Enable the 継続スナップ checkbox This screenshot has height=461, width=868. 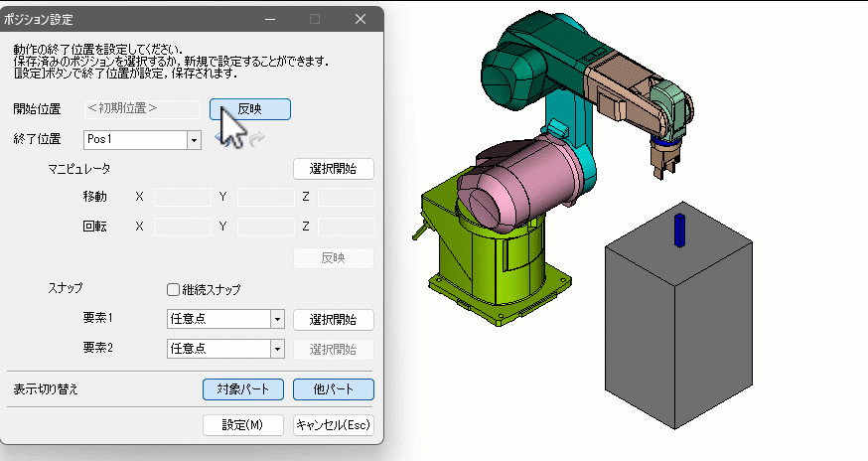(x=174, y=290)
